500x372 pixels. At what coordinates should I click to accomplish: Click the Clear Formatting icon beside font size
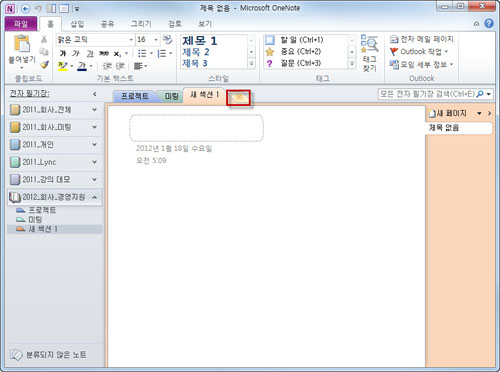(x=167, y=40)
